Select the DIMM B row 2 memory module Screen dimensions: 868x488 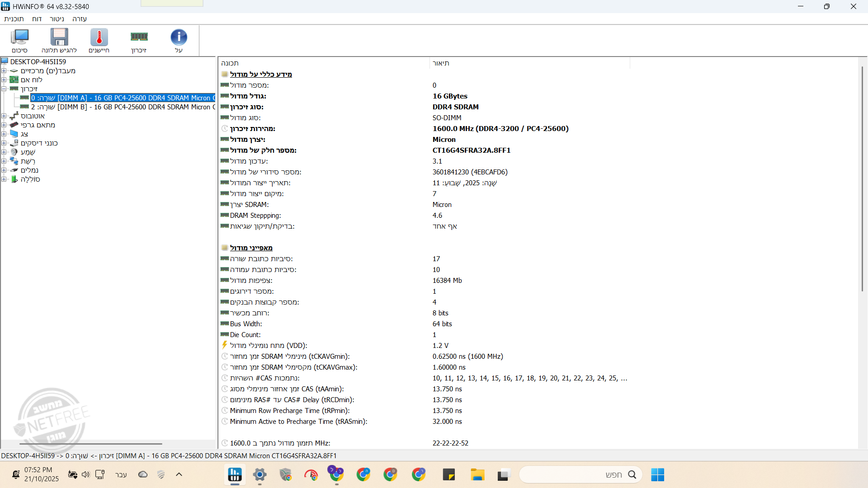(122, 107)
